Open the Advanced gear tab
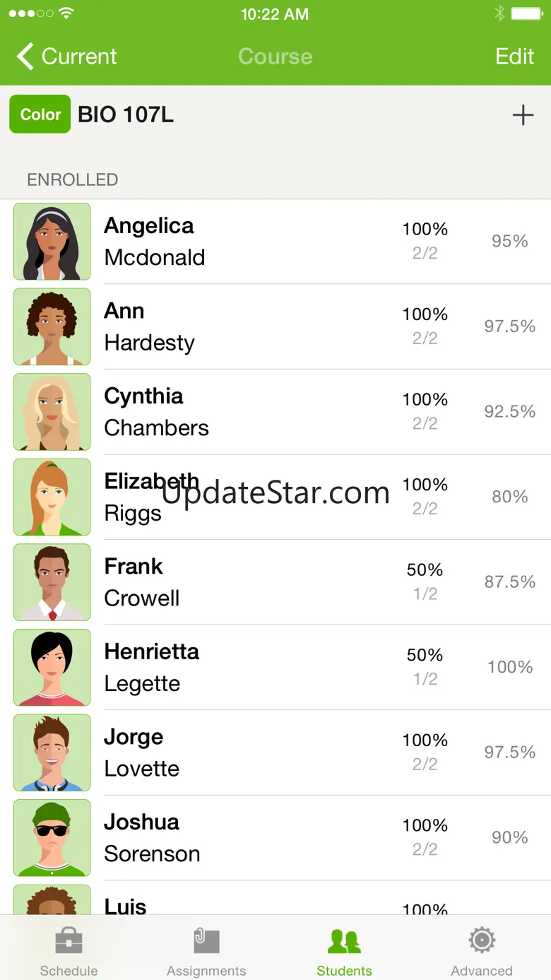551x980 pixels. 482,950
